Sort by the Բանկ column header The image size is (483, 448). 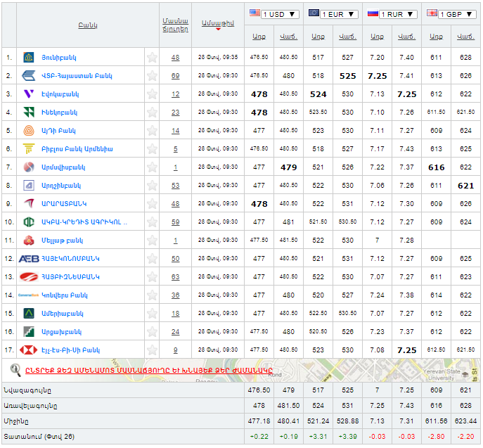point(88,25)
